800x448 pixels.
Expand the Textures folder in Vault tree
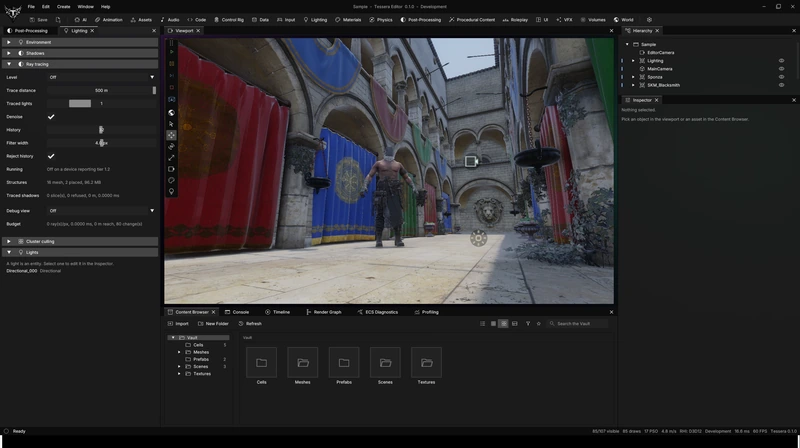tap(179, 374)
